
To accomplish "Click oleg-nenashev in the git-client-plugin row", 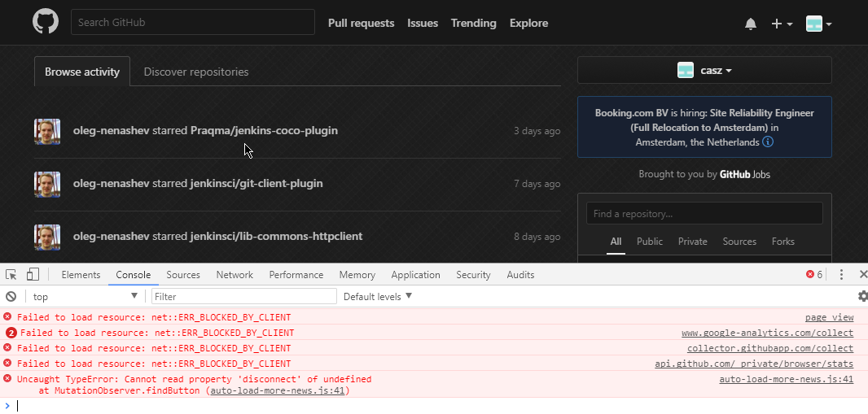I will point(112,184).
